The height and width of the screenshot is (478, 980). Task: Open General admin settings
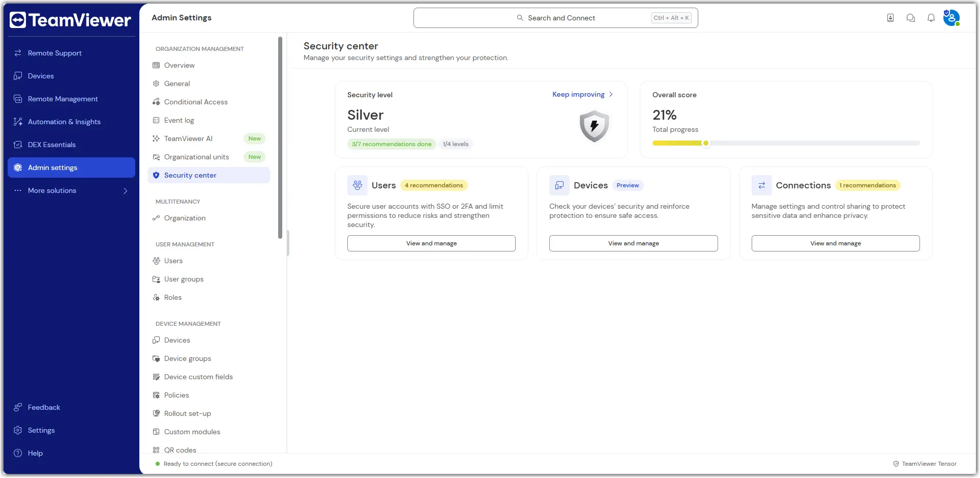coord(209,83)
